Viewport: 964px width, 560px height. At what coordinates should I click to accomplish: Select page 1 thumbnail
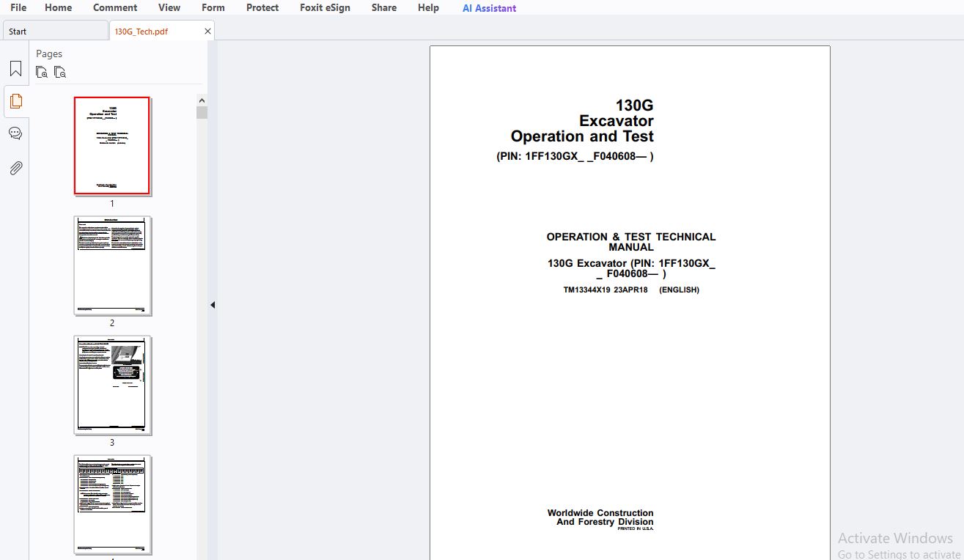tap(112, 146)
